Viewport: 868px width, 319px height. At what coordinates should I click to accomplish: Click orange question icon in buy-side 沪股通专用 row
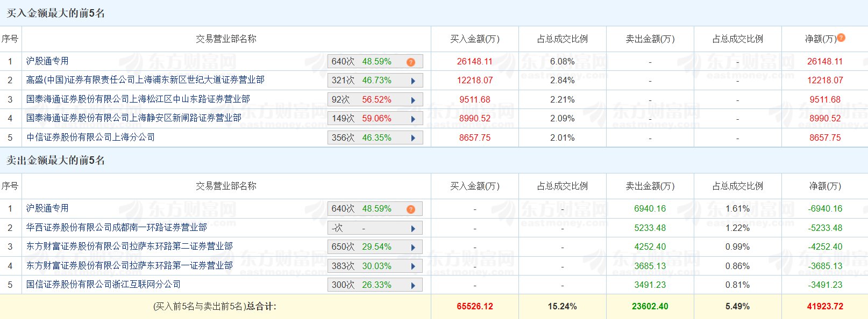pyautogui.click(x=411, y=62)
